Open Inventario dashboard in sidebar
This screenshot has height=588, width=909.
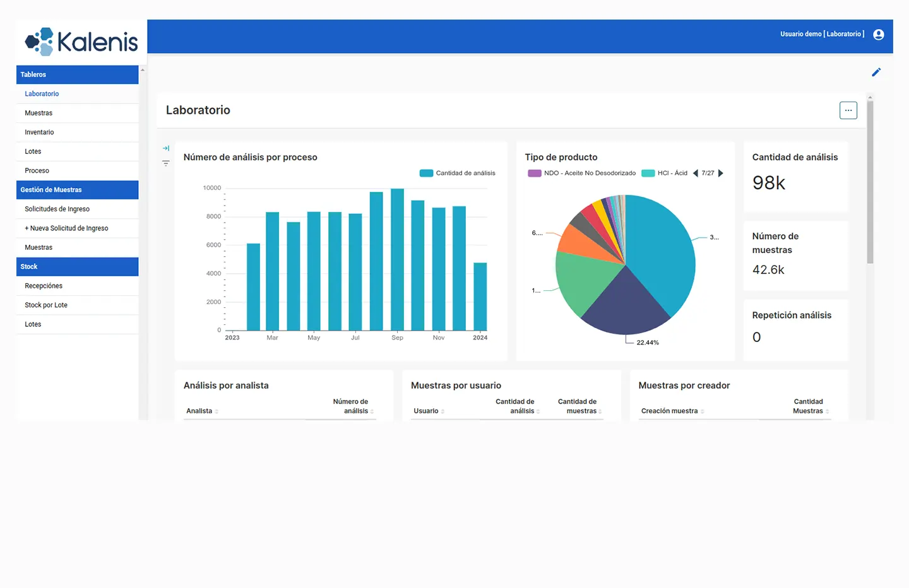coord(39,132)
